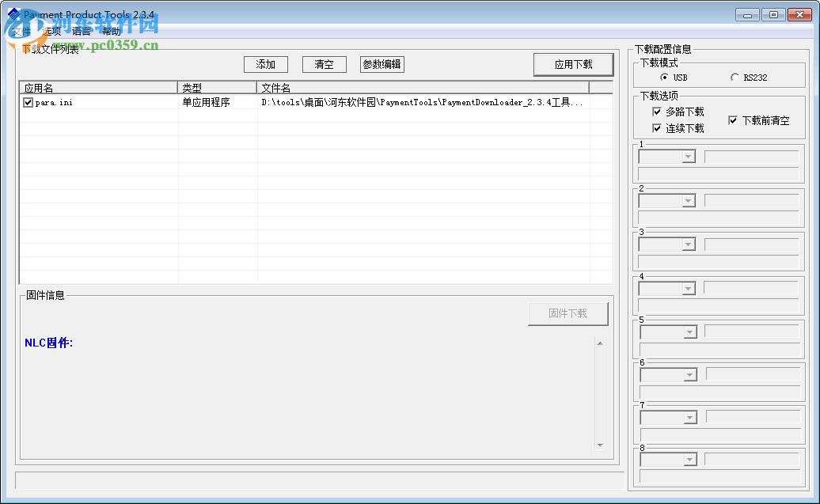Open the 参数编辑 parameter editor
Screen dimensions: 820x504
click(383, 64)
